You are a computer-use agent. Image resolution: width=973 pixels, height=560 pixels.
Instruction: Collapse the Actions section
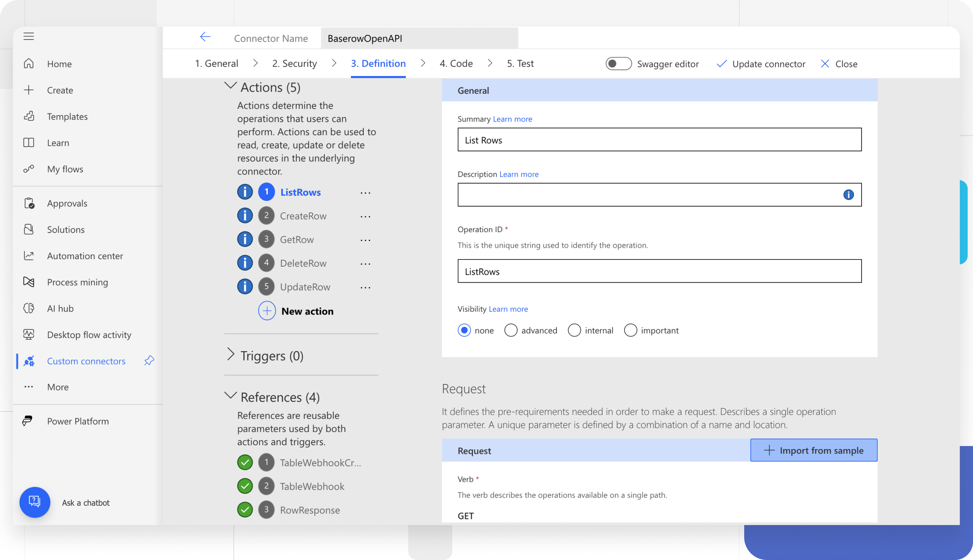230,86
